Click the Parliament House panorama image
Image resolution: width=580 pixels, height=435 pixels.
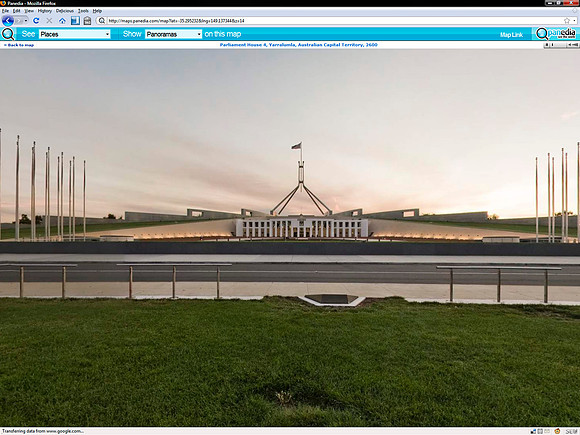[x=290, y=238]
